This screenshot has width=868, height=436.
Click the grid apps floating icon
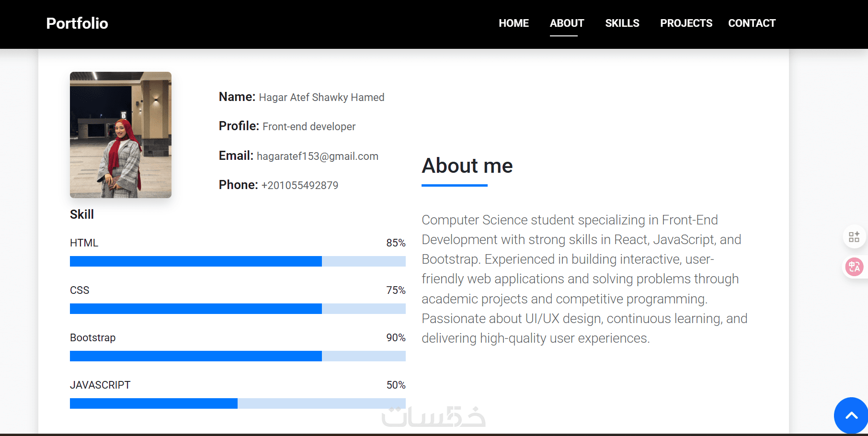click(854, 237)
